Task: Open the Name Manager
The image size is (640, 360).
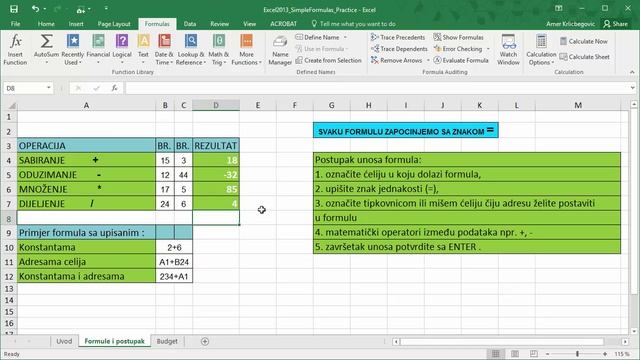Action: click(280, 49)
